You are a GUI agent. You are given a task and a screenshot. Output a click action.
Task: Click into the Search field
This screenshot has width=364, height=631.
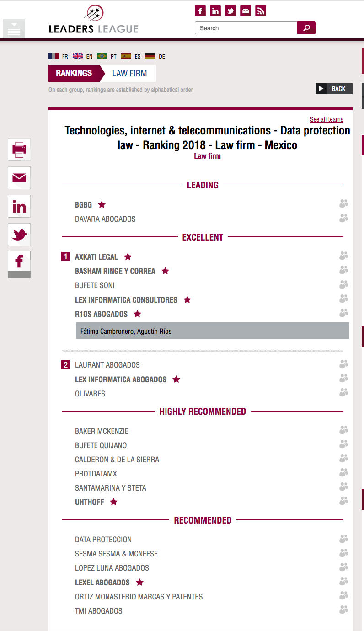click(246, 28)
